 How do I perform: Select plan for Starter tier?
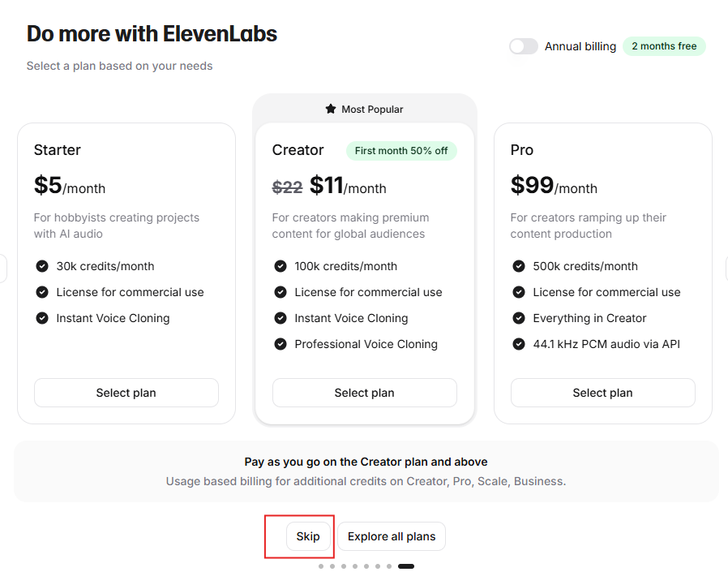pos(126,393)
